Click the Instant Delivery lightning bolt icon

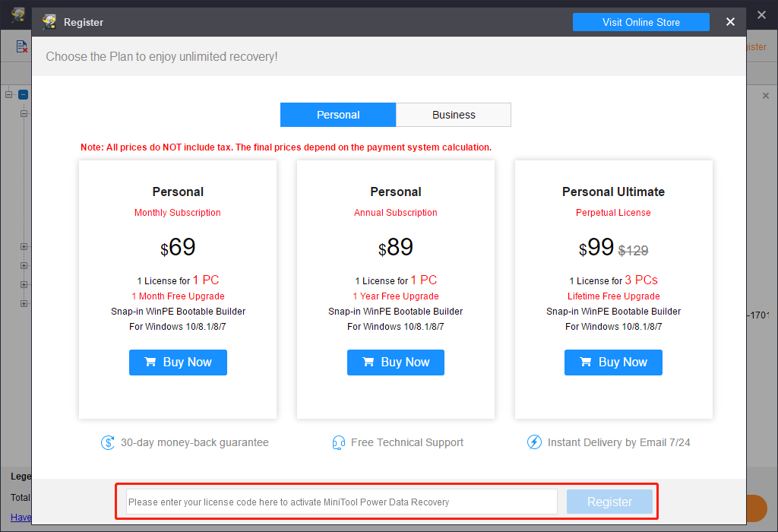click(533, 442)
